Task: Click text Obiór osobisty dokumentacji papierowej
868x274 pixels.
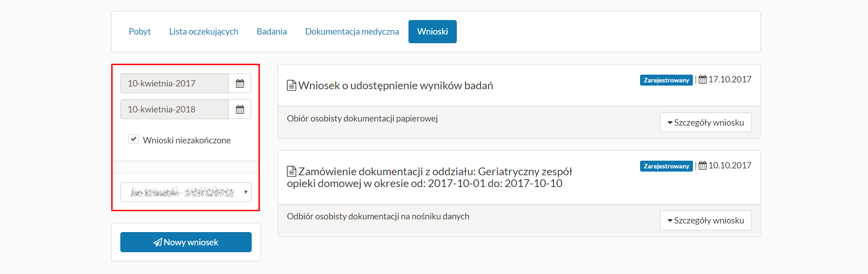Action: click(362, 118)
